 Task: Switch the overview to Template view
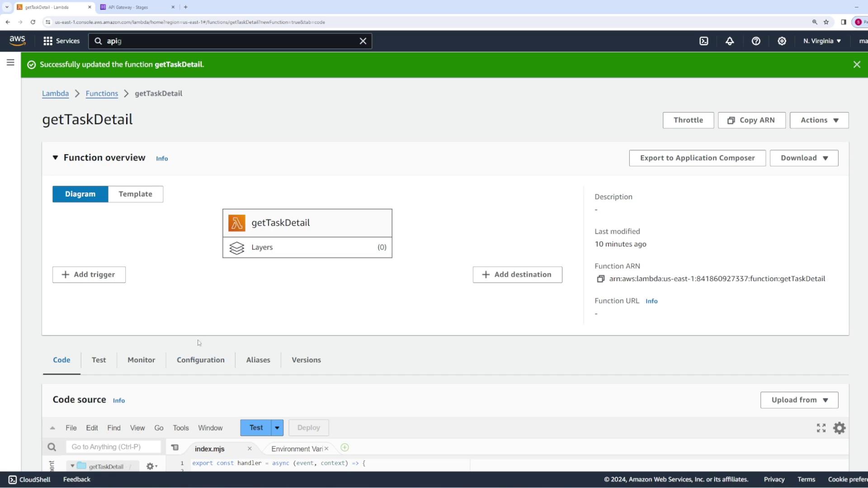click(135, 194)
